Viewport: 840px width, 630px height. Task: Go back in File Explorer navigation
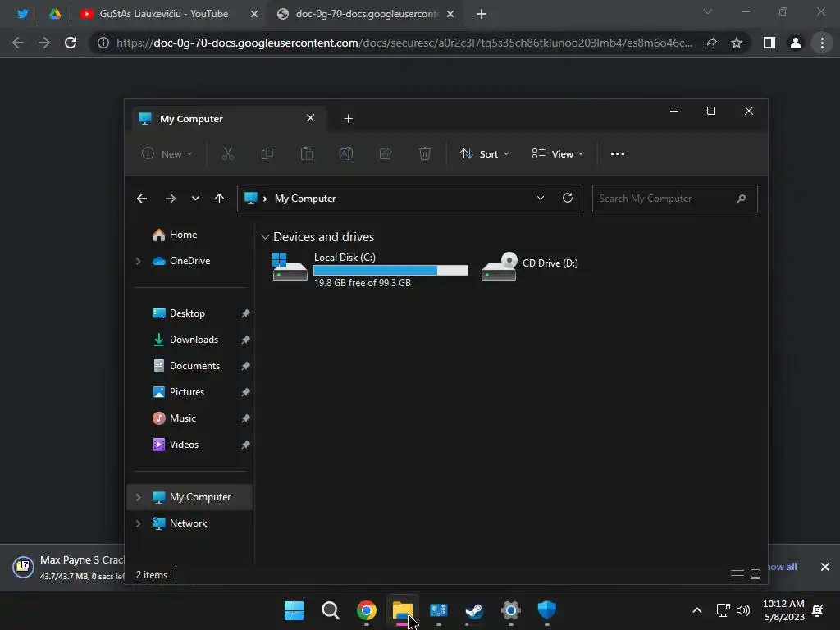click(x=141, y=199)
